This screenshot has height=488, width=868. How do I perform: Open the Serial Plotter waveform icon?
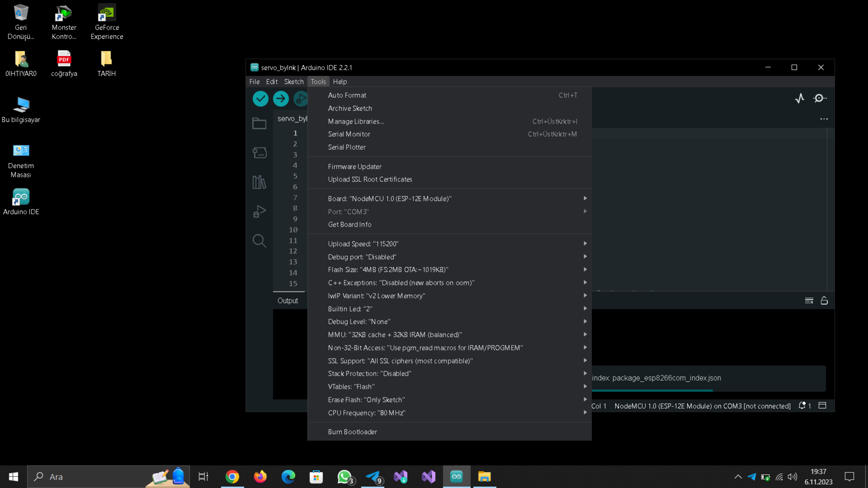(x=800, y=99)
